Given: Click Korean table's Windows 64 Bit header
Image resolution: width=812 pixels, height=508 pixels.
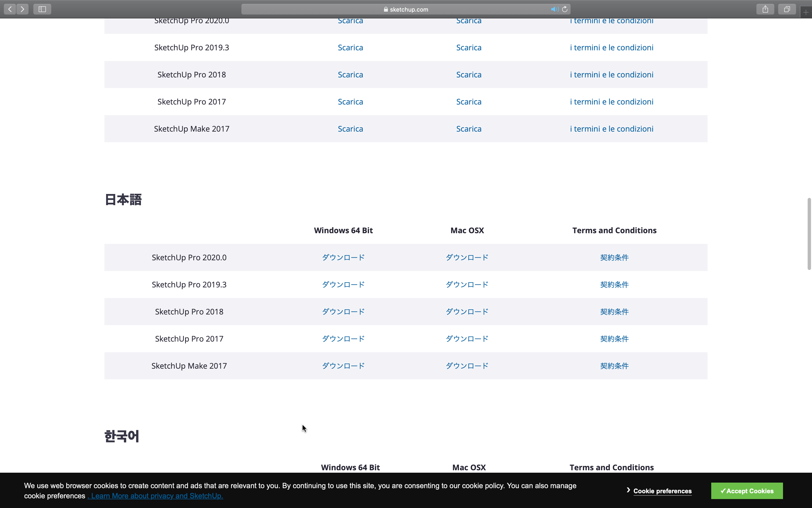Looking at the screenshot, I should 350,467.
